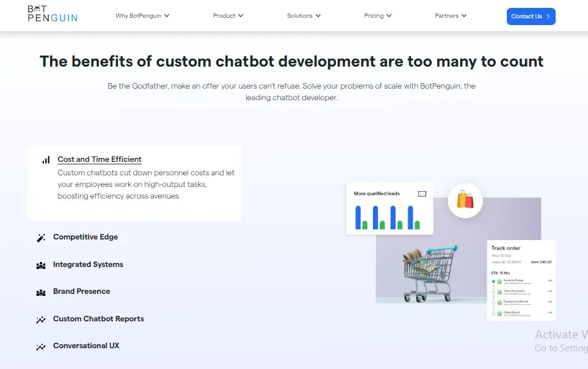The height and width of the screenshot is (369, 588).
Task: Click the trend line icon beside Custom Chatbot Reports
Action: (41, 320)
